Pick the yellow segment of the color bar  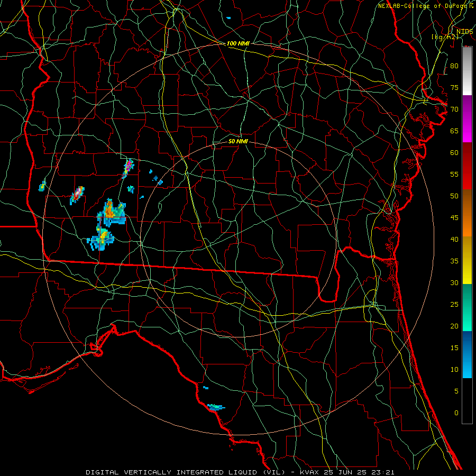coord(467,260)
